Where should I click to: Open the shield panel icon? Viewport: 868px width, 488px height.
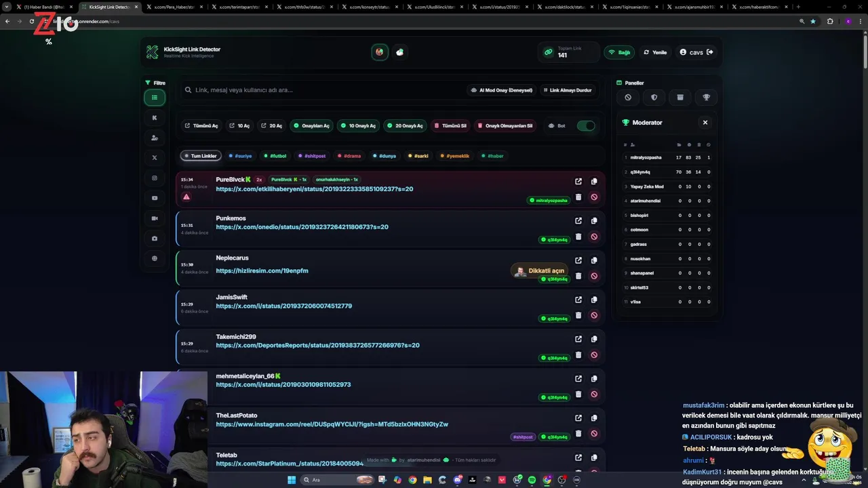pos(654,98)
